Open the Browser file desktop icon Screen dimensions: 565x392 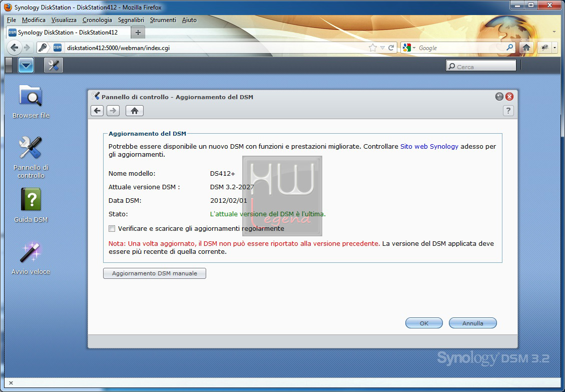click(31, 102)
